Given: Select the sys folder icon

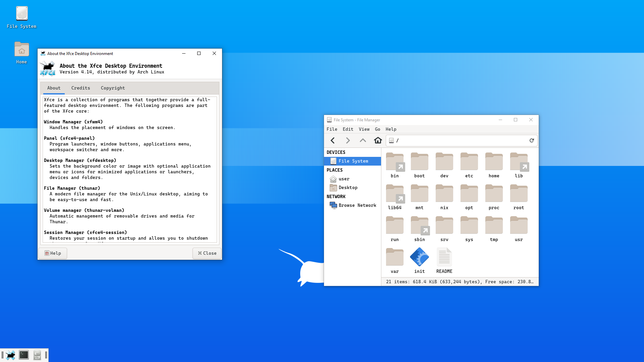Looking at the screenshot, I should tap(469, 226).
